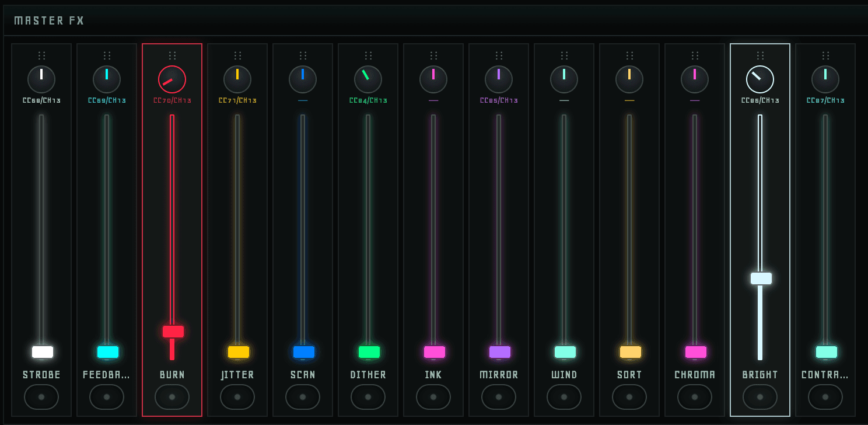
Task: Click the CC68/CH13 MIDI mapping label
Action: (41, 100)
